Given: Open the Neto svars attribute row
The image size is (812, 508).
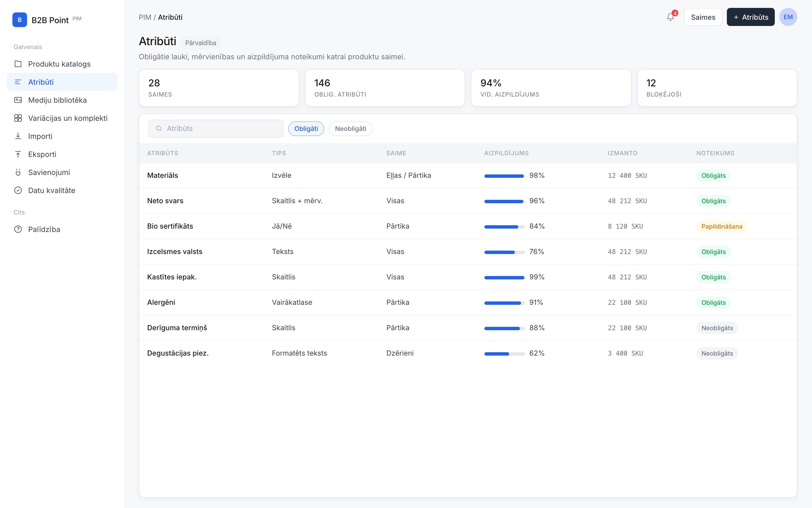Looking at the screenshot, I should [468, 201].
